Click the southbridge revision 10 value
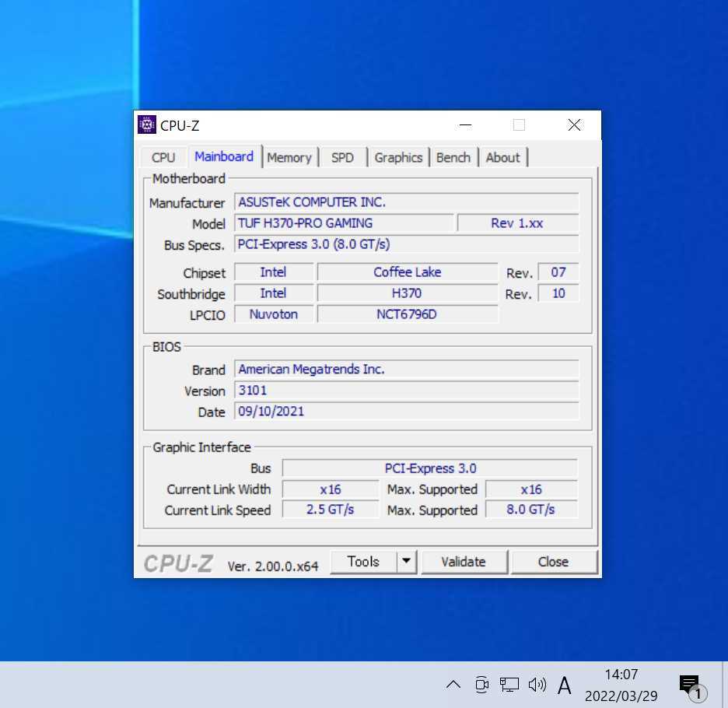Viewport: 728px width, 708px height. click(x=558, y=293)
